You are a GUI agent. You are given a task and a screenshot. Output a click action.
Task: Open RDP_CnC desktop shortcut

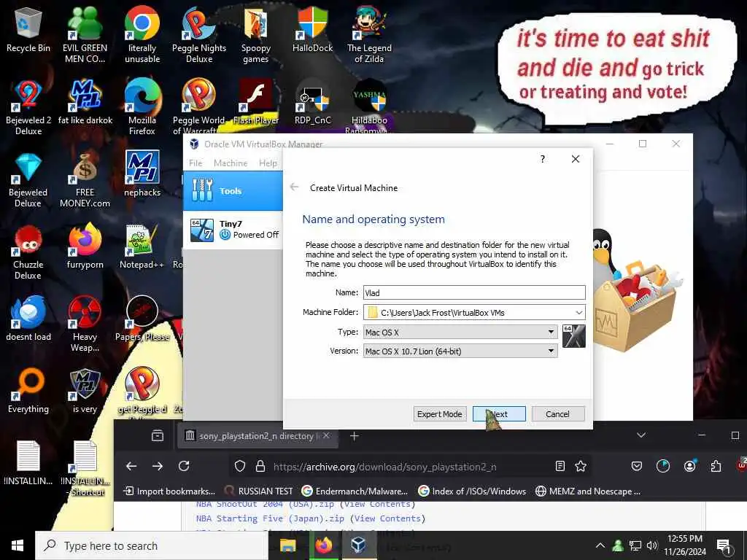[312, 101]
